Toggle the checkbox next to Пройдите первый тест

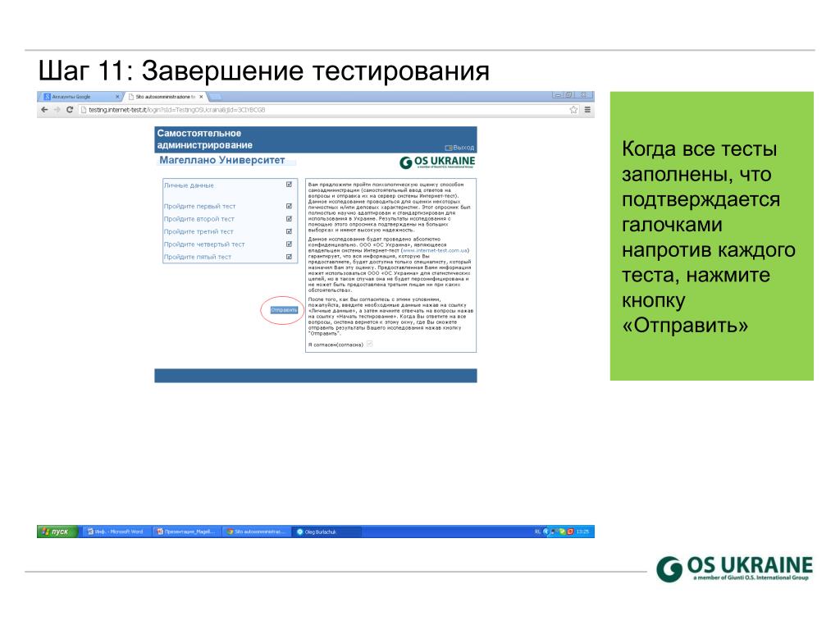coord(289,206)
